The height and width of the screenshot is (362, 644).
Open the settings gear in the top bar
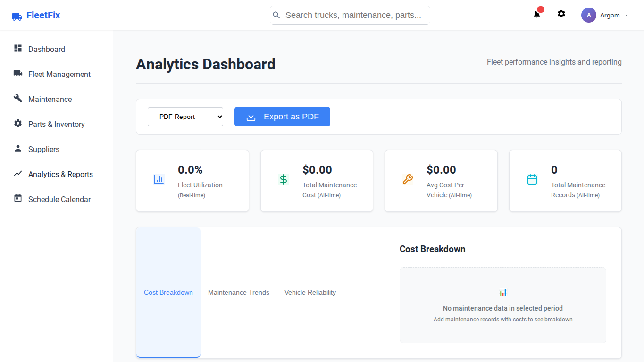(x=561, y=14)
